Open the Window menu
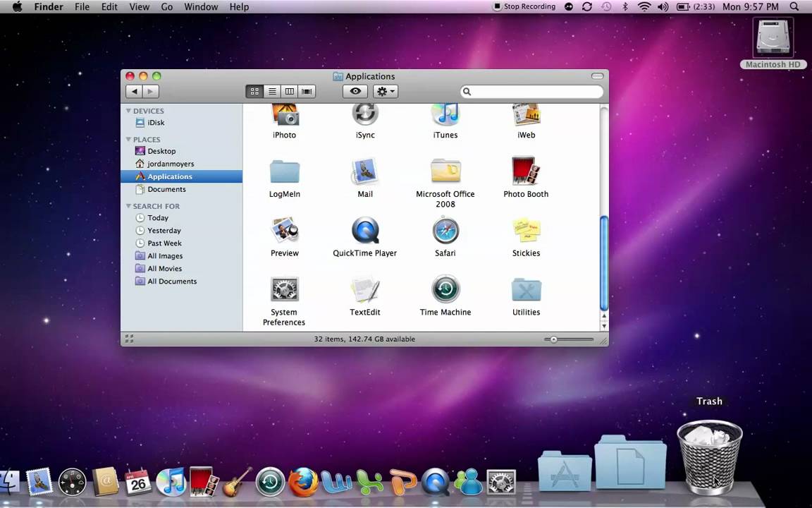 pyautogui.click(x=201, y=7)
